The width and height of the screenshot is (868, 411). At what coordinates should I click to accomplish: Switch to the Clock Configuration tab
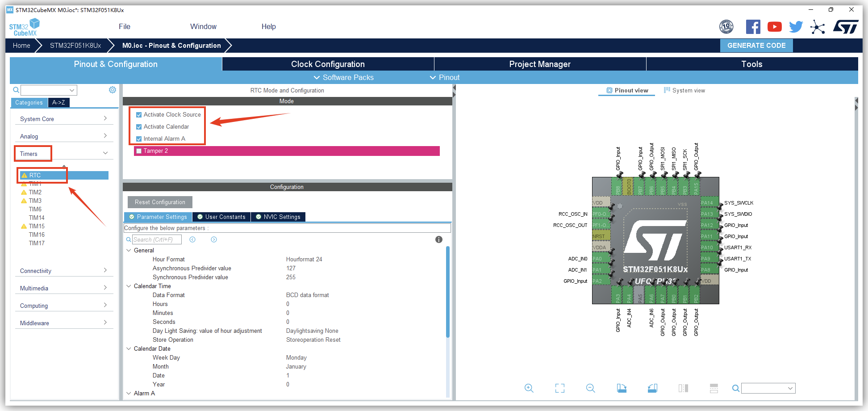tap(328, 64)
